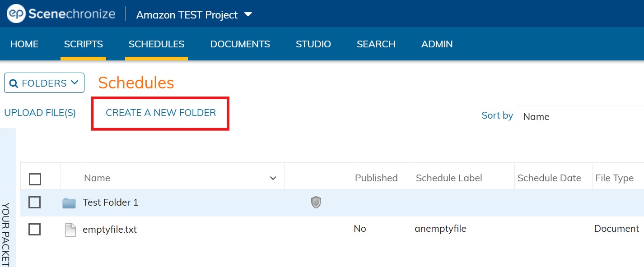Screen dimensions: 644x267
Task: Click the shield icon for Test Folder 1
Action: (316, 203)
